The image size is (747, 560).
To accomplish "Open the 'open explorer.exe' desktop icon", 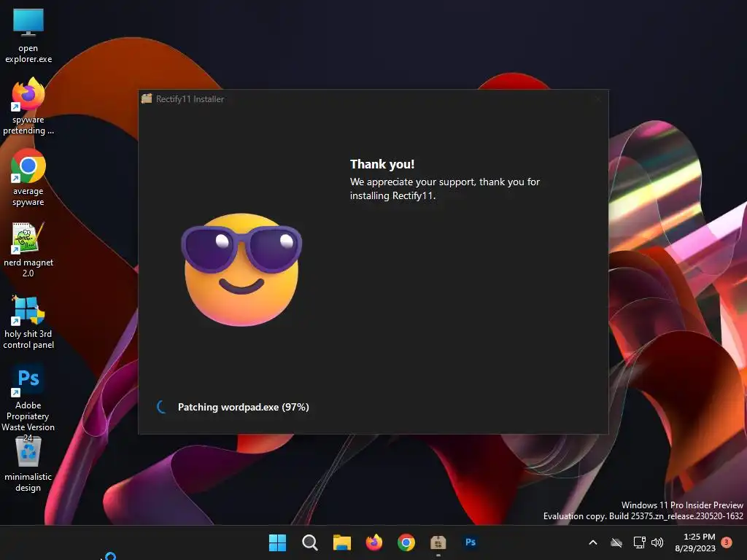I will 28,36.
